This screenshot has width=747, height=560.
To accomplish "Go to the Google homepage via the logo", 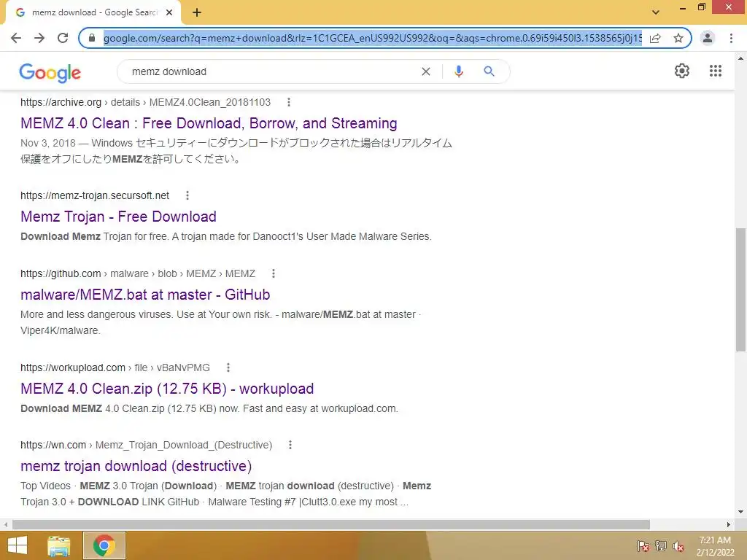I will coord(50,72).
